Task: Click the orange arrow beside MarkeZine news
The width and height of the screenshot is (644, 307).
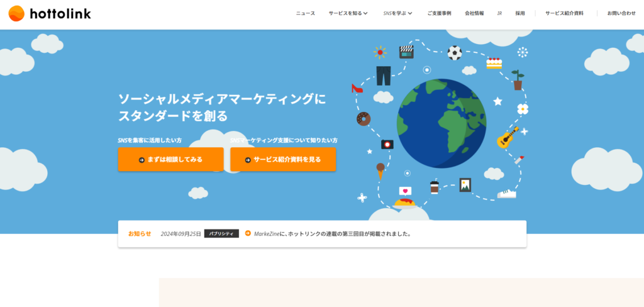Action: click(x=248, y=233)
